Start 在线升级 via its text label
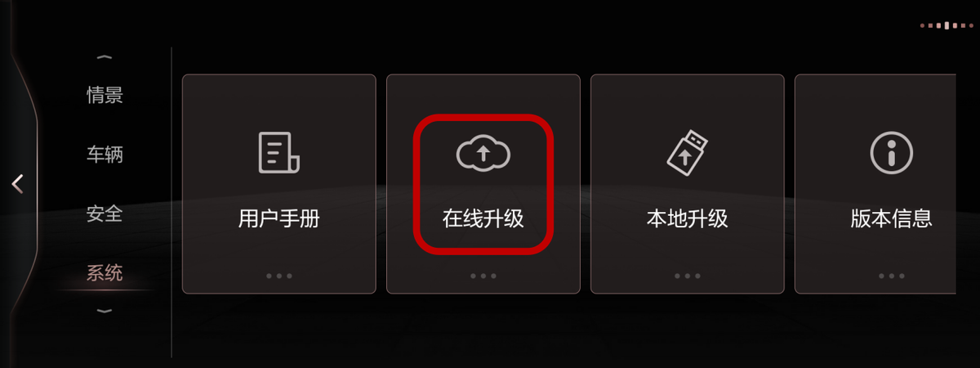980x368 pixels. point(483,219)
